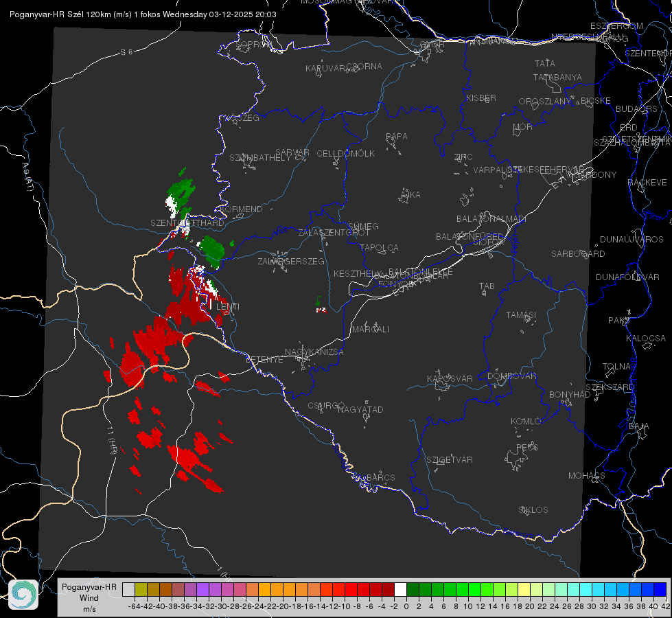Viewport: 672px width, 618px height.
Task: Select the SZOMBATHELY city label
Action: tap(259, 157)
